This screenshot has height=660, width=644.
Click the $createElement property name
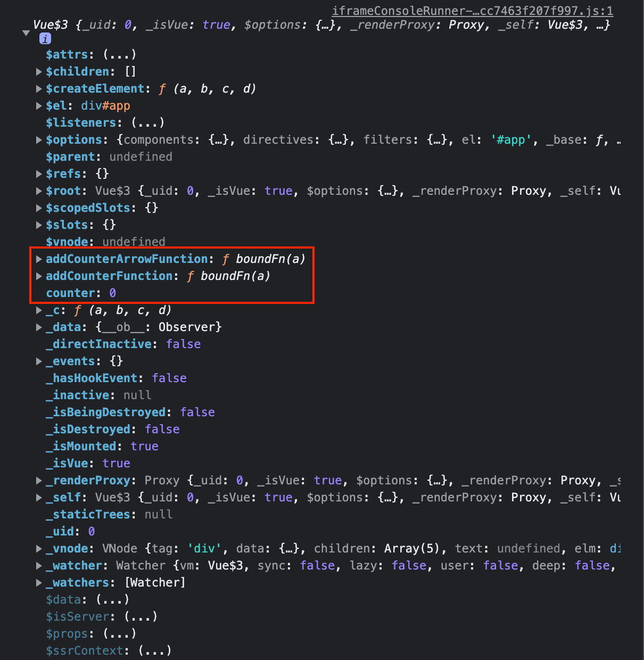pos(95,88)
